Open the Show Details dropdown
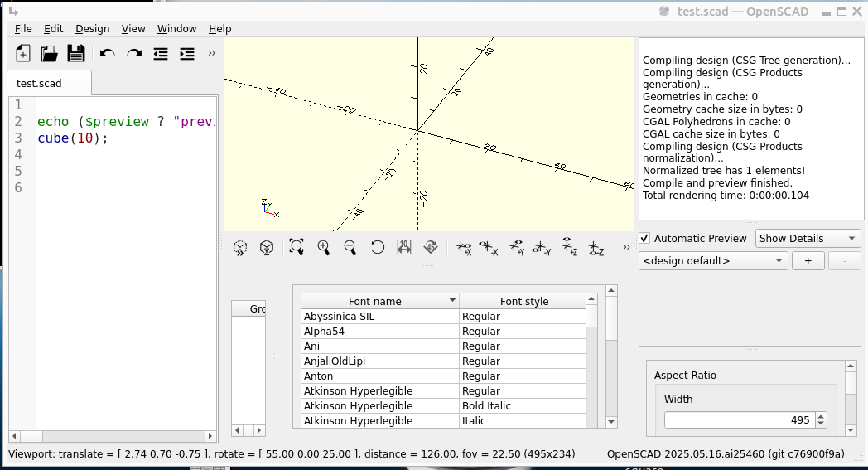Screen dimensions: 868x470 tap(808, 239)
